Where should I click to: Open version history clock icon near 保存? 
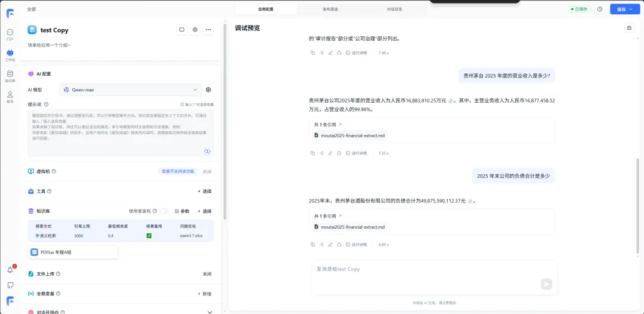click(x=600, y=9)
